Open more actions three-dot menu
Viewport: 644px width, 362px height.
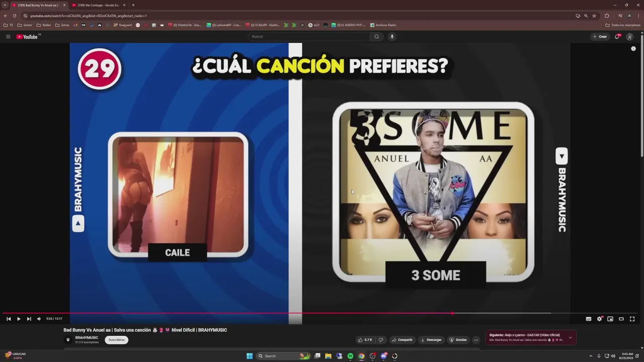point(476,340)
